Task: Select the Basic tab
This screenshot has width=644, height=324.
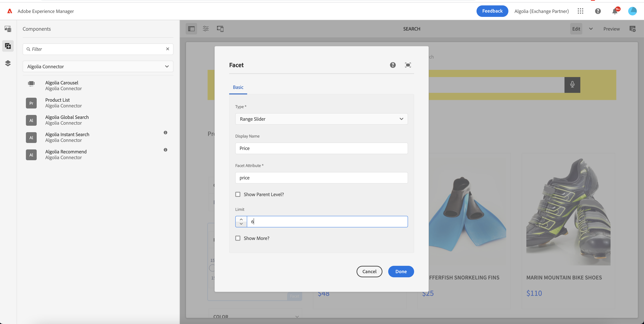Action: pyautogui.click(x=238, y=87)
